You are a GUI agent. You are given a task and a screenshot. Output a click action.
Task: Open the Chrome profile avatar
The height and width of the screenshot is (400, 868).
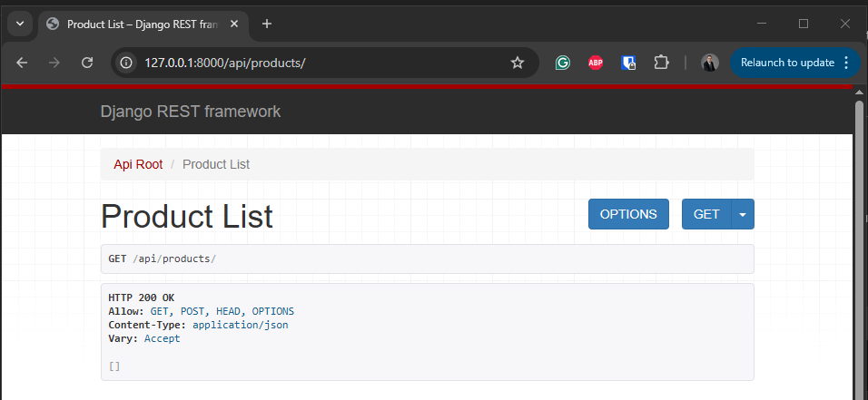tap(710, 63)
